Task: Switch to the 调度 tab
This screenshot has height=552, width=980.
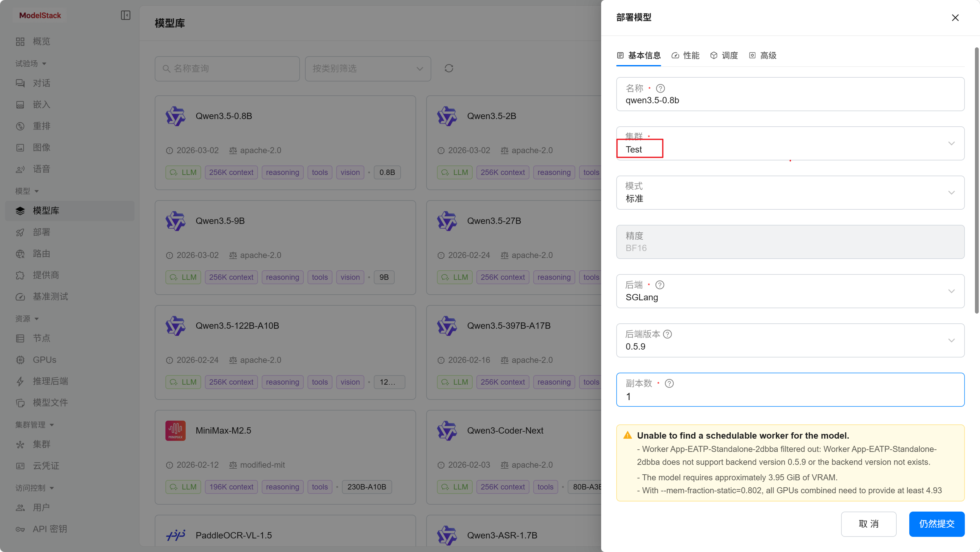Action: (724, 56)
